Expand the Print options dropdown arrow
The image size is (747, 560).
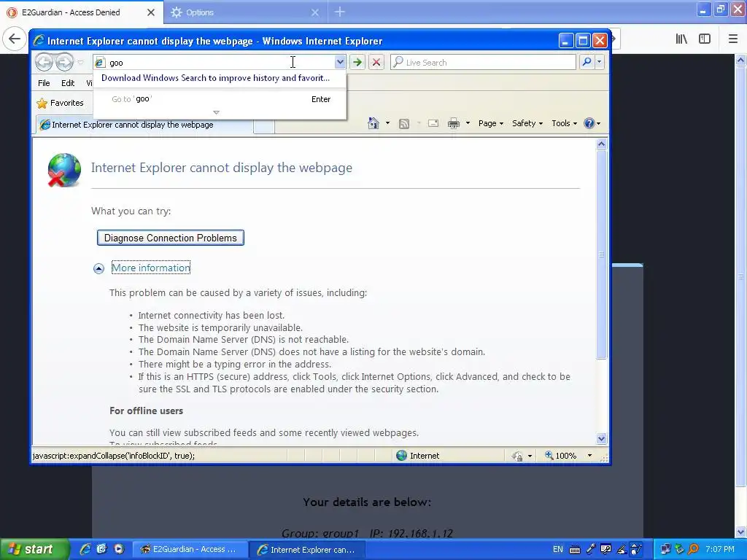click(x=468, y=123)
